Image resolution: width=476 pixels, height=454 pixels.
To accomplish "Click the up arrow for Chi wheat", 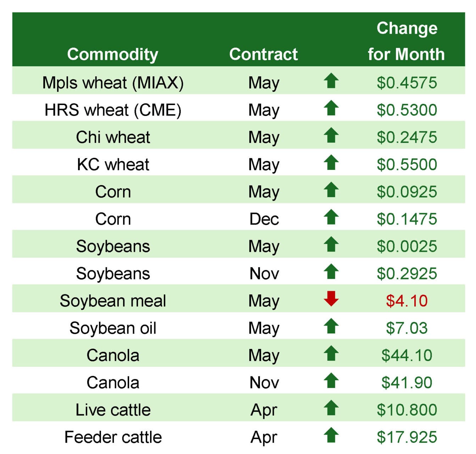I will point(331,135).
